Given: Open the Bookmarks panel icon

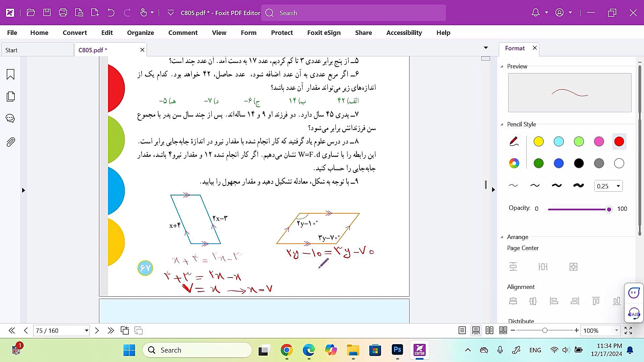Looking at the screenshot, I should pyautogui.click(x=10, y=74).
